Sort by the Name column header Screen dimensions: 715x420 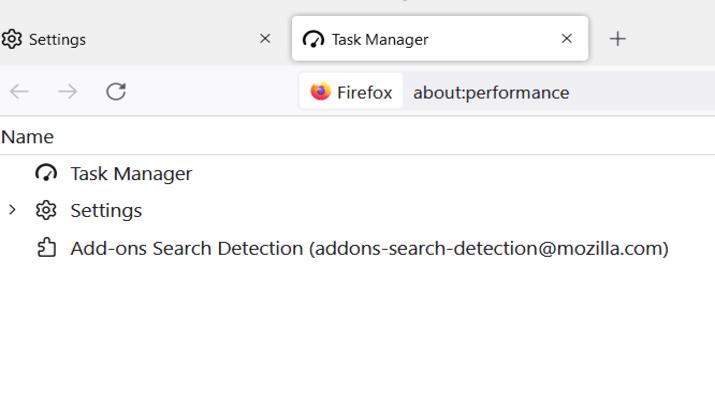tap(27, 137)
